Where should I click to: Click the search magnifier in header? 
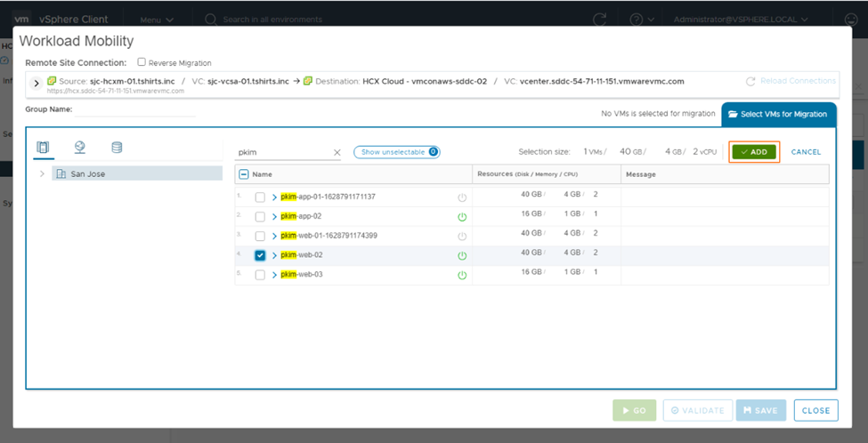tap(211, 19)
